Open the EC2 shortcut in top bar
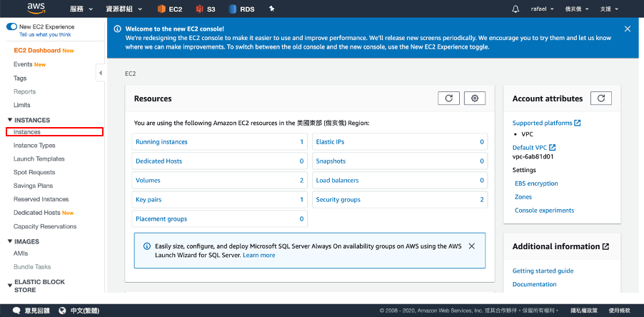This screenshot has width=644, height=317. 170,9
